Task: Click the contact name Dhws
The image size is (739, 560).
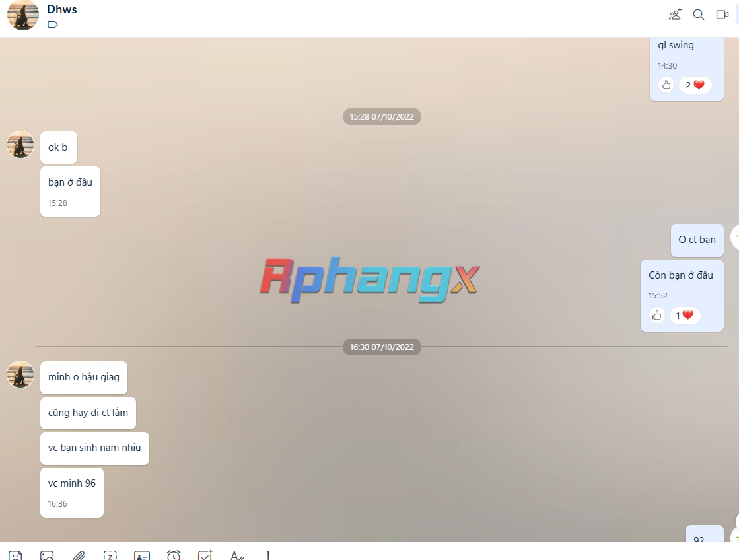Action: [61, 9]
